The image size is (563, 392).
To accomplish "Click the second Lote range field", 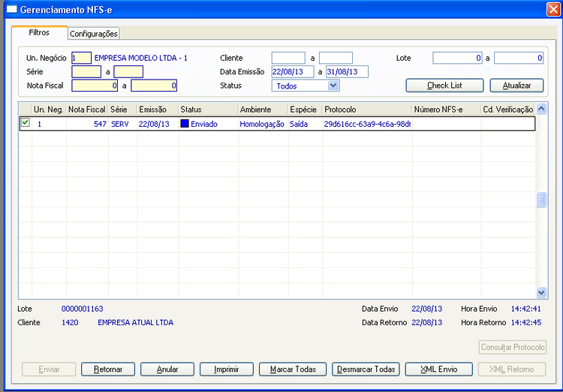I will pos(519,58).
